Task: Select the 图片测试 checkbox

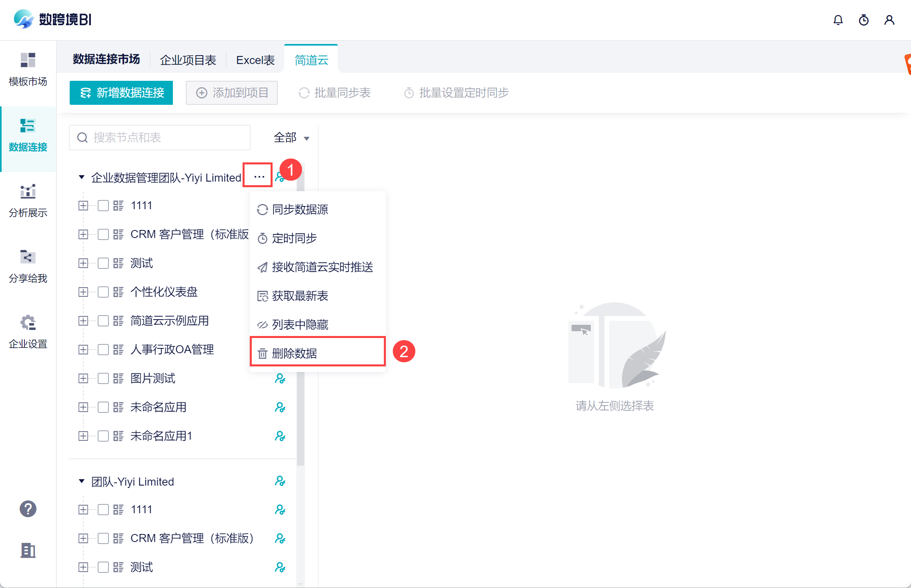Action: pyautogui.click(x=103, y=378)
